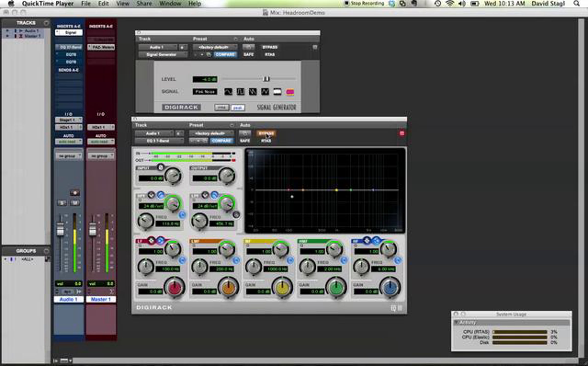
Task: Open the Share menu
Action: pos(144,4)
